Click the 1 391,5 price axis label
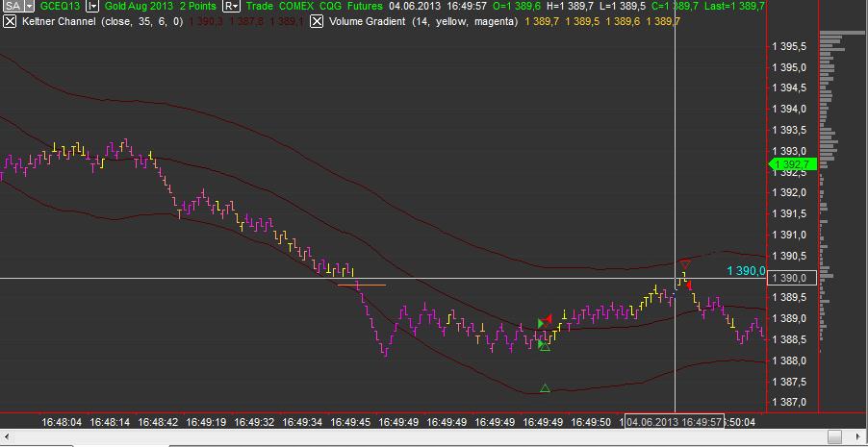This screenshot has height=447, width=868. [789, 213]
